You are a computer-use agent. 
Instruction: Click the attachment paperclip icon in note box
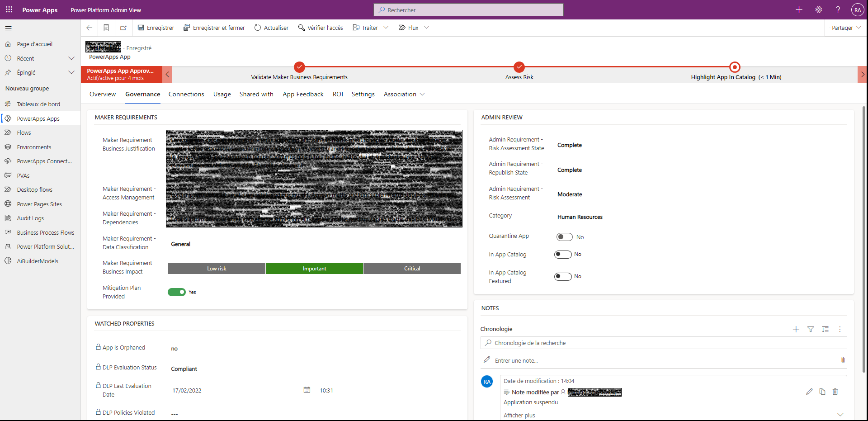tap(843, 360)
